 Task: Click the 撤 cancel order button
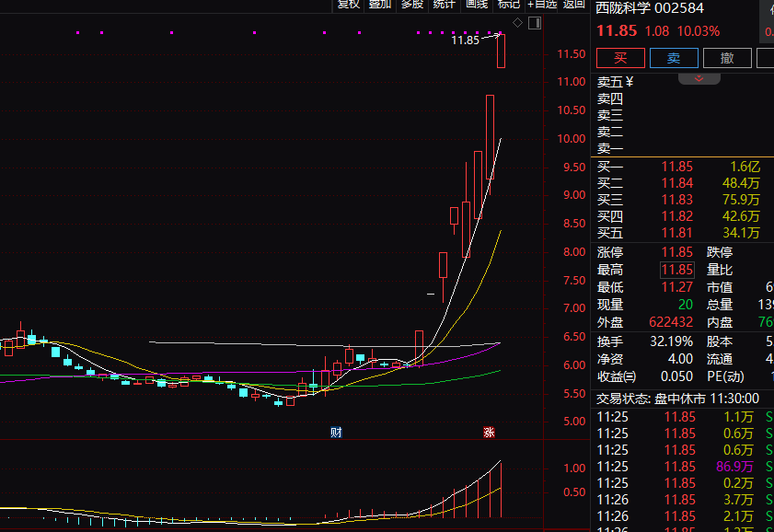[727, 58]
